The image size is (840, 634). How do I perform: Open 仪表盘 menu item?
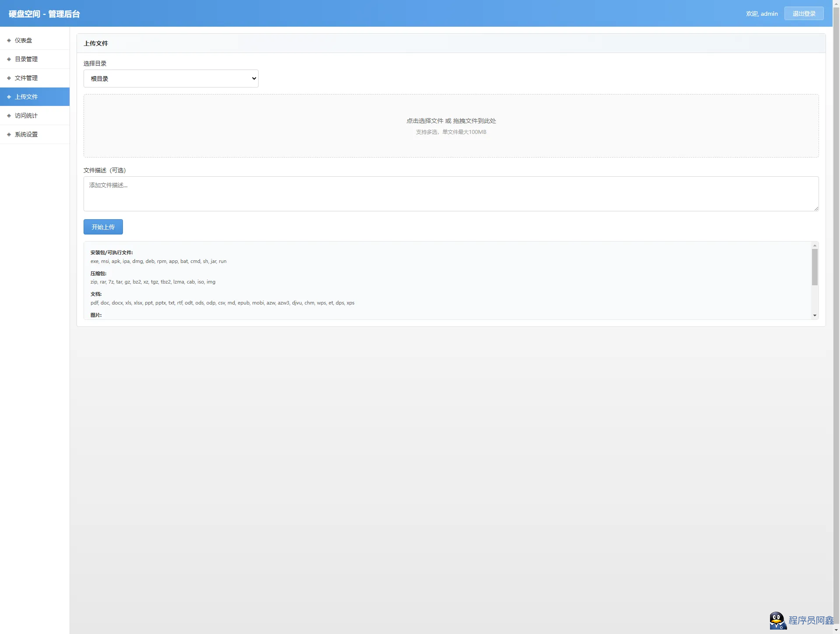[24, 40]
